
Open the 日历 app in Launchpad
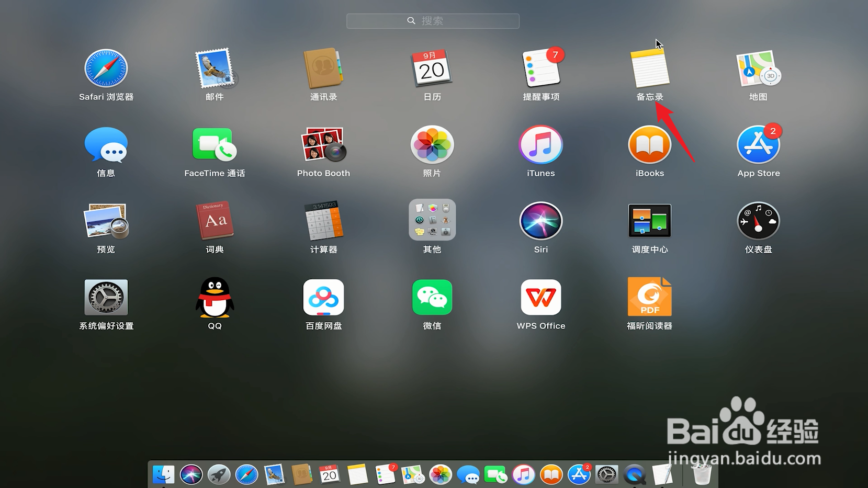pyautogui.click(x=432, y=69)
